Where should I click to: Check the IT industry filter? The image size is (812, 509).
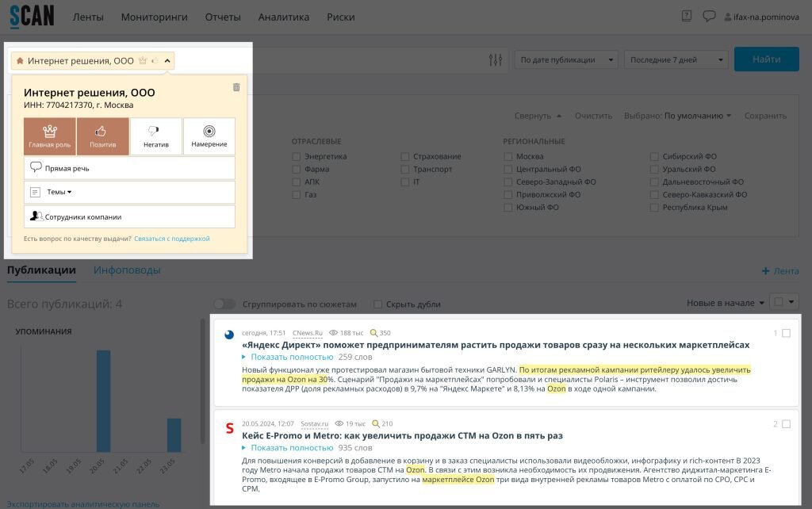[405, 182]
